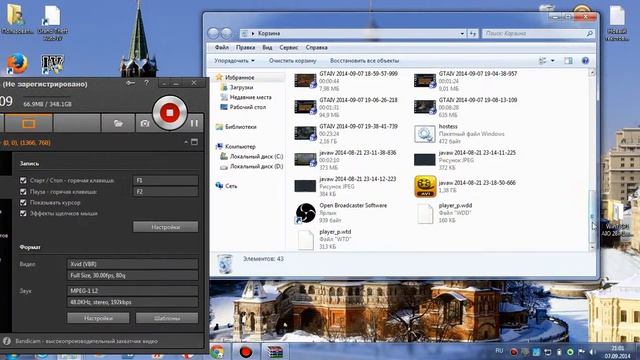Image resolution: width=640 pixels, height=360 pixels.
Task: Open the Справка menu
Action: coord(316,47)
